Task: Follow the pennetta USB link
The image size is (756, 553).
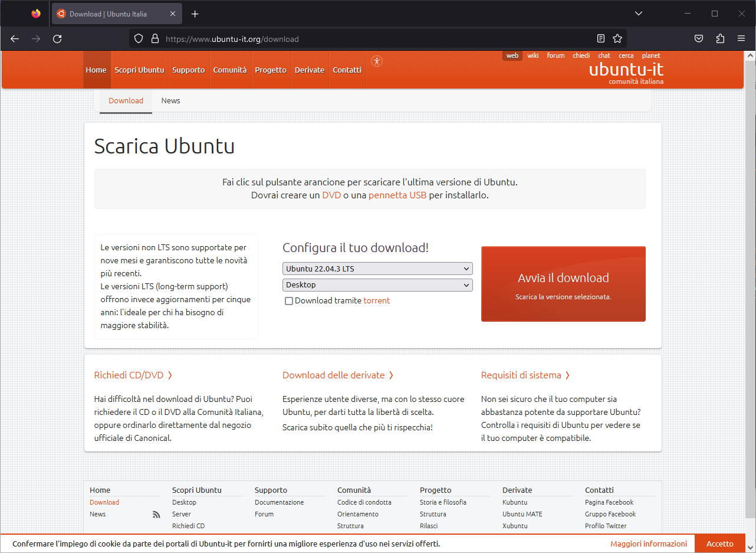Action: point(397,195)
